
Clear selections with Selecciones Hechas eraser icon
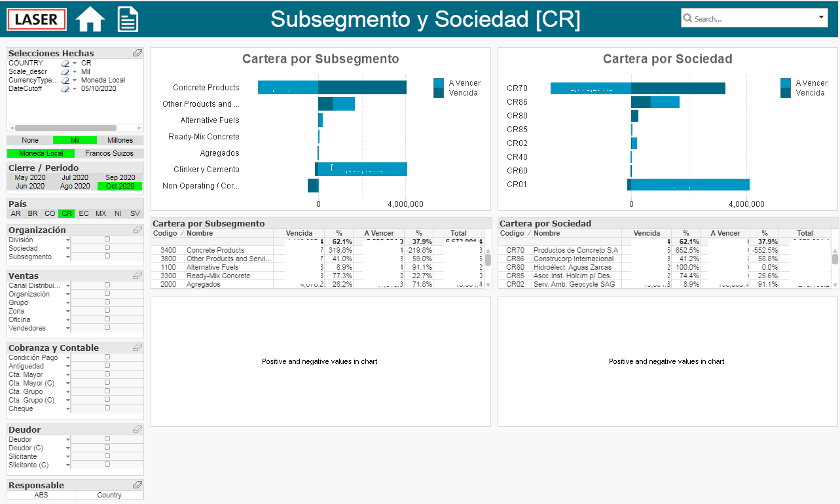[x=137, y=53]
